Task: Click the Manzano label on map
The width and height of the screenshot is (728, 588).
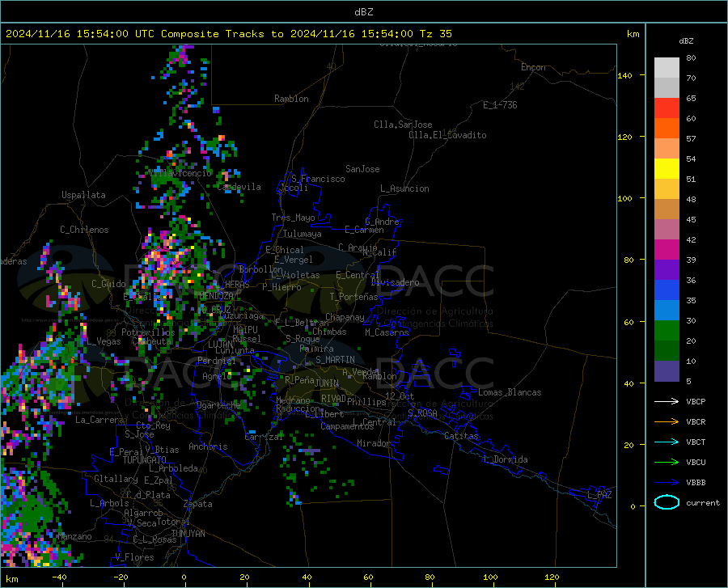Action: [x=74, y=536]
